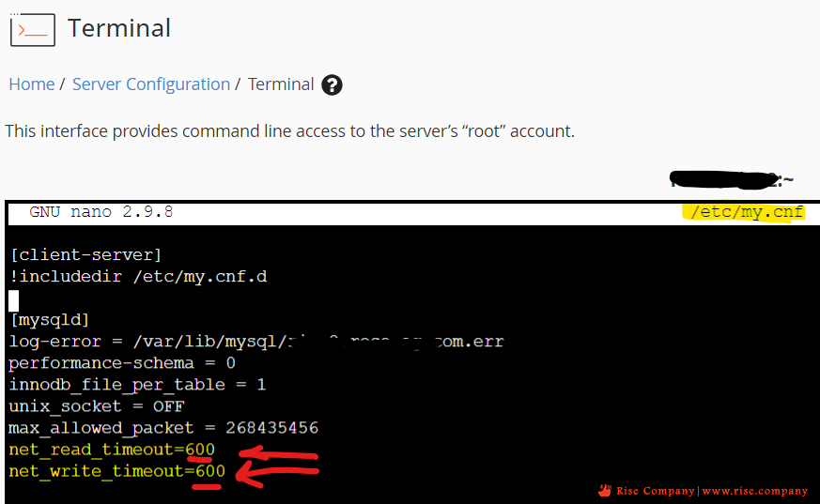Click the GNU nano 2.9.8 title bar
The height and width of the screenshot is (504, 820).
pyautogui.click(x=413, y=213)
